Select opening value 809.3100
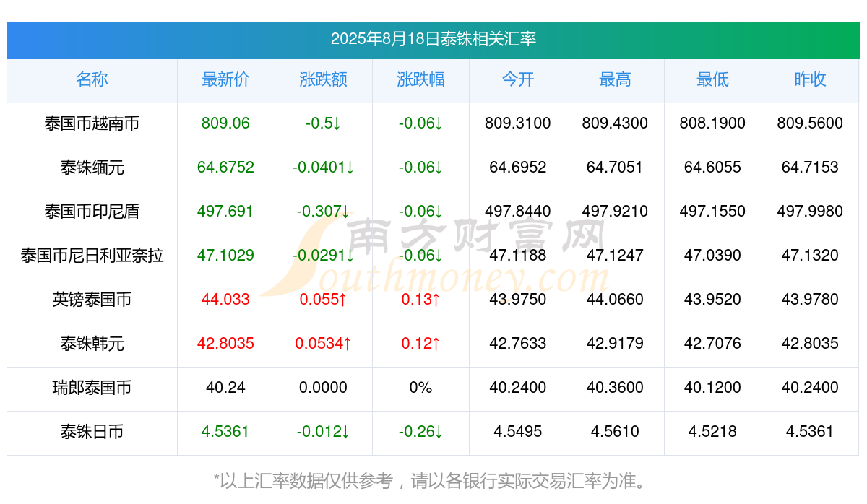The width and height of the screenshot is (867, 504). pos(518,123)
